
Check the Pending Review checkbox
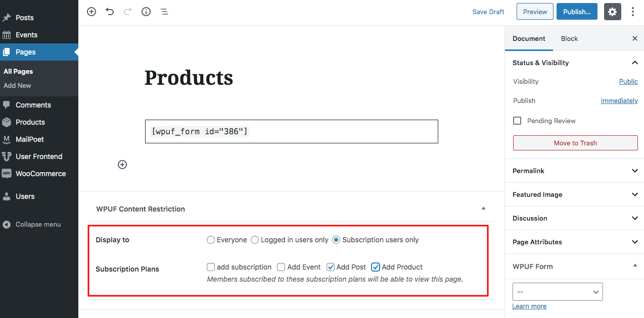(517, 121)
